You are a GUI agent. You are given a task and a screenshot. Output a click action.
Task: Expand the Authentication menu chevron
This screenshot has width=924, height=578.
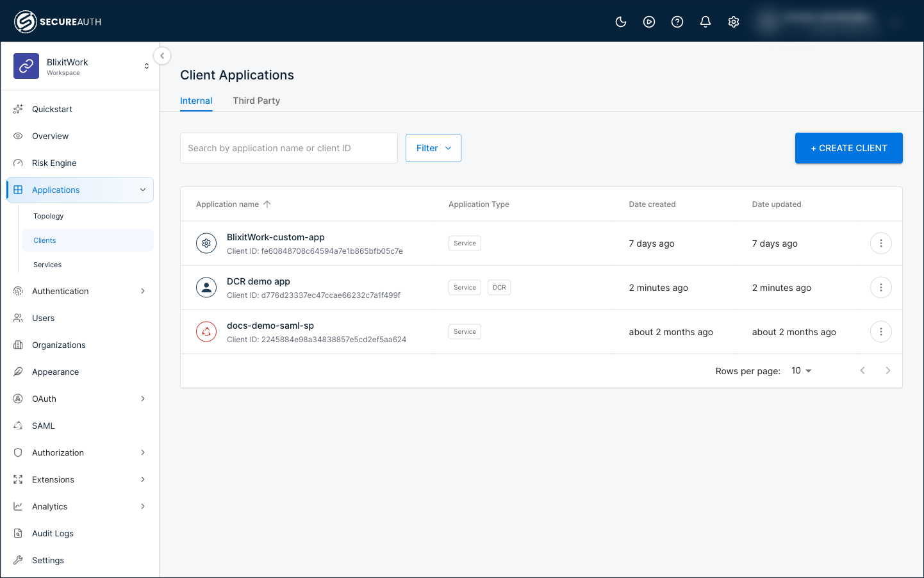pos(143,291)
